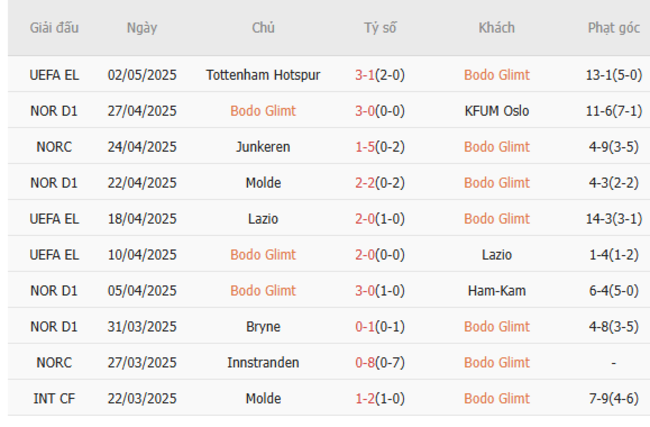Click Bryne team name
The height and width of the screenshot is (427, 650).
click(263, 327)
